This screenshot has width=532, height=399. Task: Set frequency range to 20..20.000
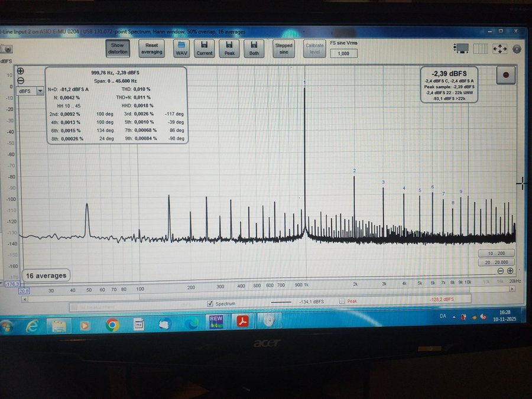pos(496,262)
